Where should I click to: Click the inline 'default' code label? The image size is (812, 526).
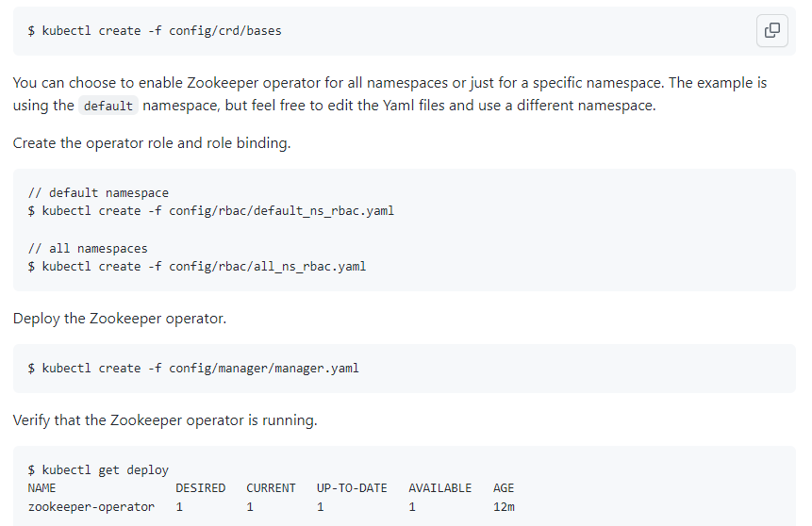point(108,106)
